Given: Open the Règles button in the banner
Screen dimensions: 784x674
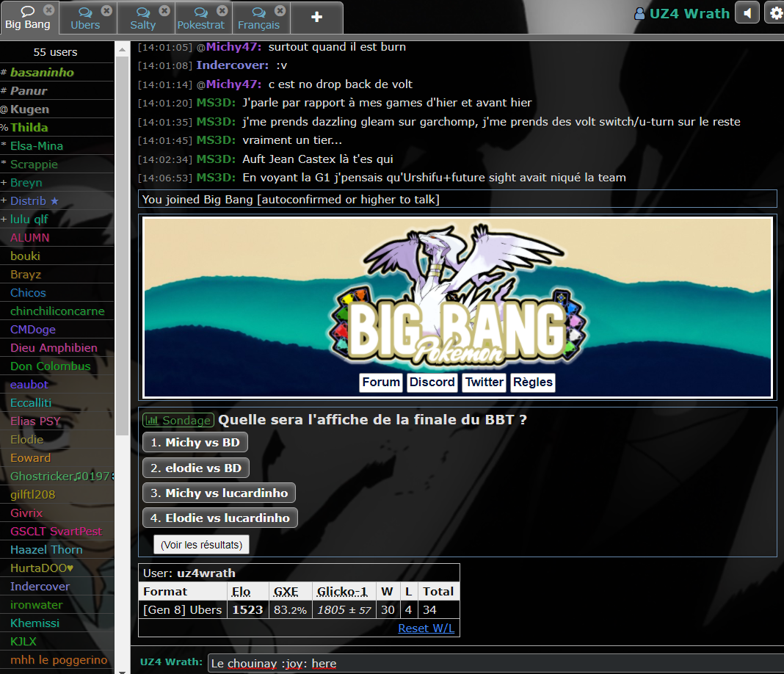Looking at the screenshot, I should (532, 382).
